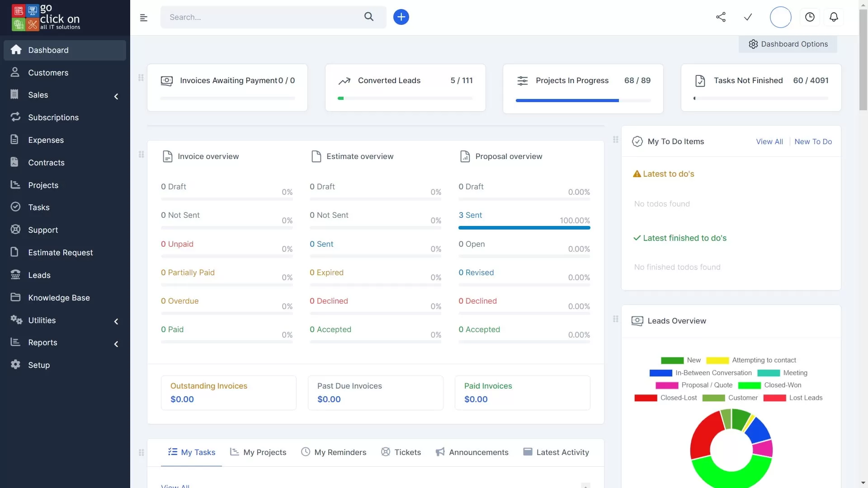Open the share icon in top bar

click(721, 17)
